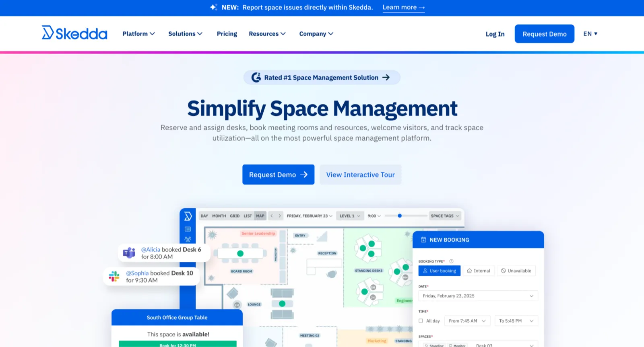Viewport: 644px width, 347px height.
Task: Open the From 7:45 AM dropdown
Action: tap(467, 321)
